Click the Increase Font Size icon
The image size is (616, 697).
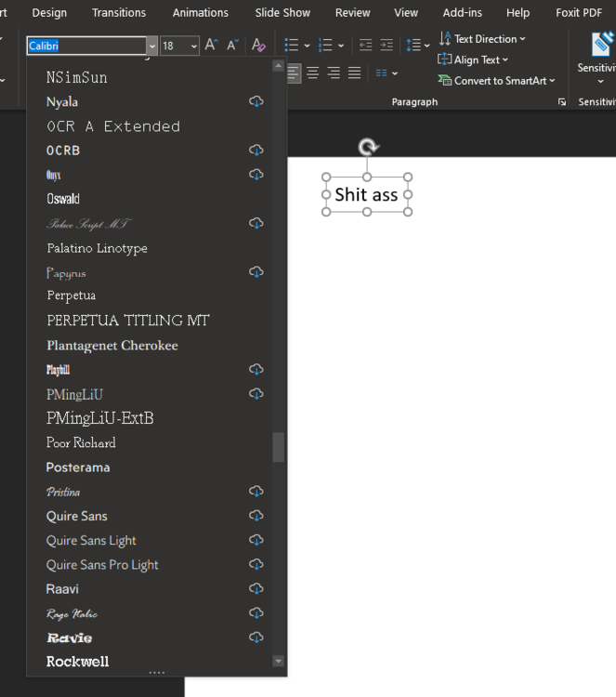pyautogui.click(x=211, y=46)
